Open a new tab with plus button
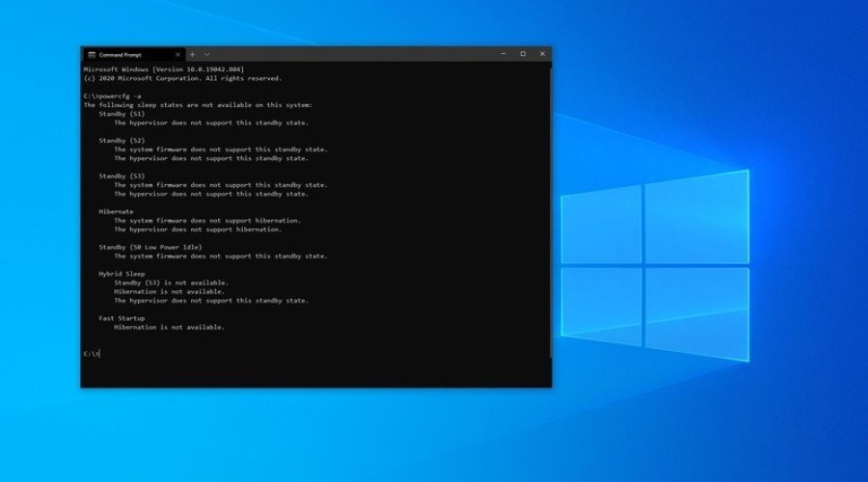The image size is (868, 482). tap(192, 55)
